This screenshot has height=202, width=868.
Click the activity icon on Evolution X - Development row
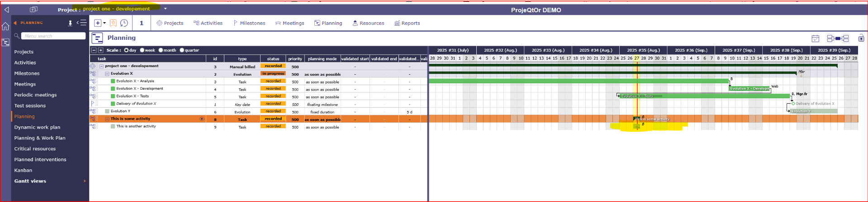click(93, 88)
